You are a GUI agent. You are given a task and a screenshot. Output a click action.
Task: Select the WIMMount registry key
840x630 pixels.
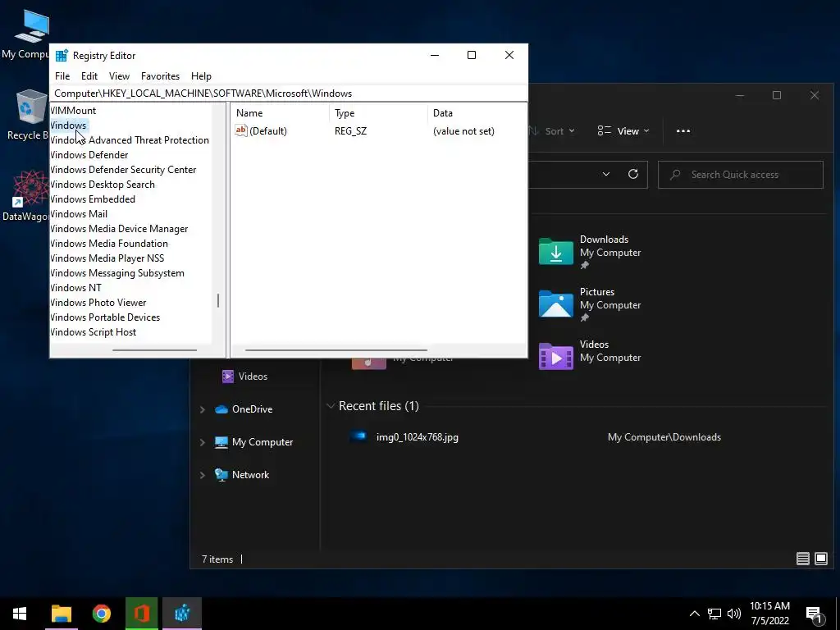[x=73, y=111]
